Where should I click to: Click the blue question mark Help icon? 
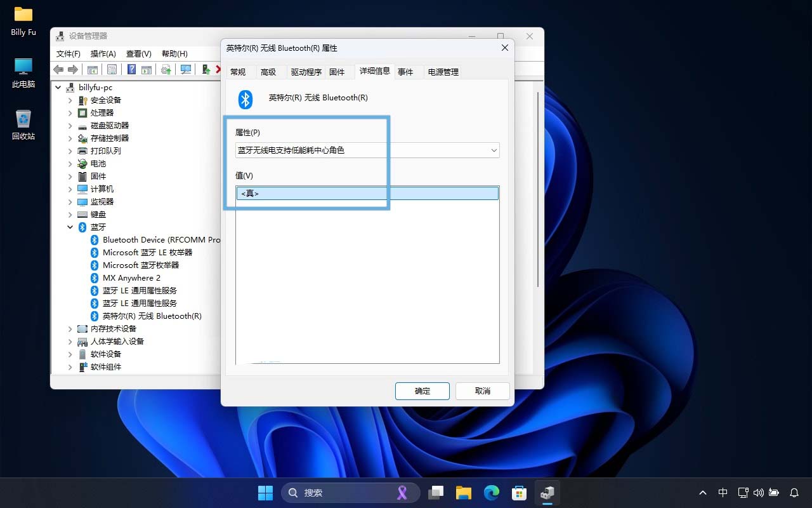coord(132,69)
